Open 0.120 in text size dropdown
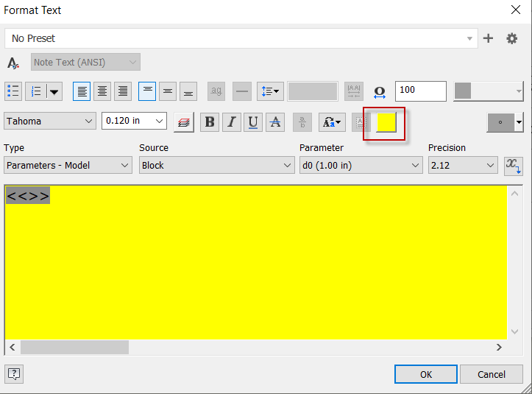 (x=134, y=121)
